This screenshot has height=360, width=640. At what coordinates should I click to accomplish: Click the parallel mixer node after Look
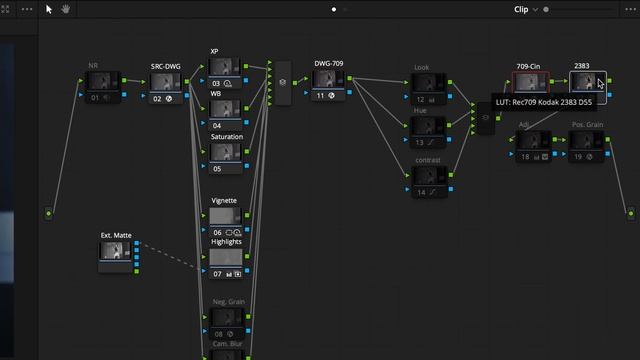coord(485,118)
